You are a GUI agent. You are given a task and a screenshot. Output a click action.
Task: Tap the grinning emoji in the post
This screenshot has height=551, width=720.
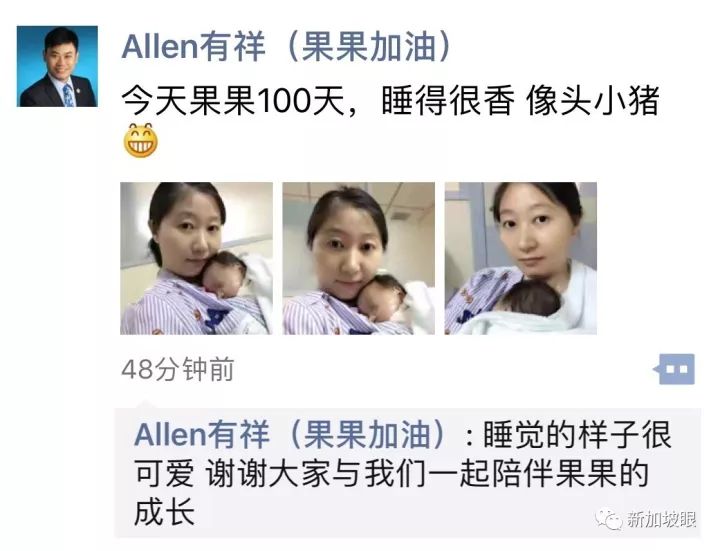pos(141,141)
